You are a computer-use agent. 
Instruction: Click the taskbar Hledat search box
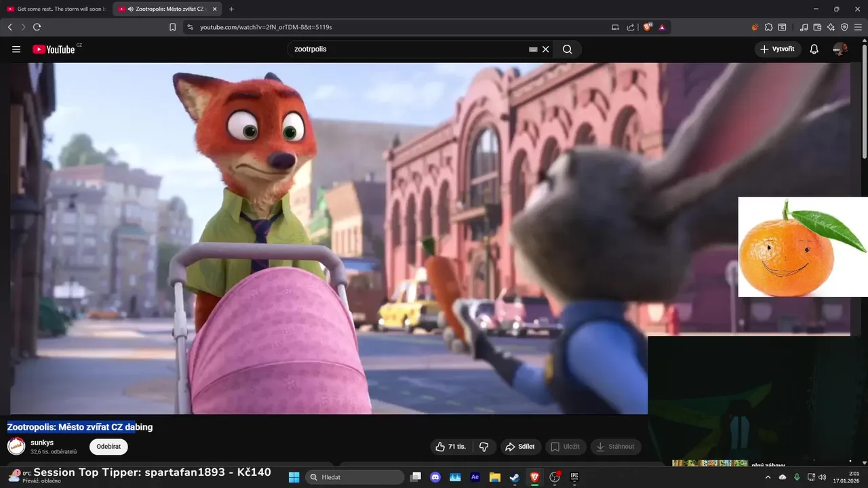tap(353, 477)
